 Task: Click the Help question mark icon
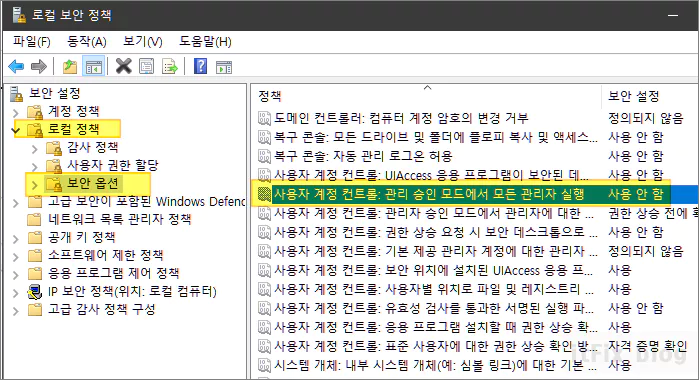(x=201, y=66)
